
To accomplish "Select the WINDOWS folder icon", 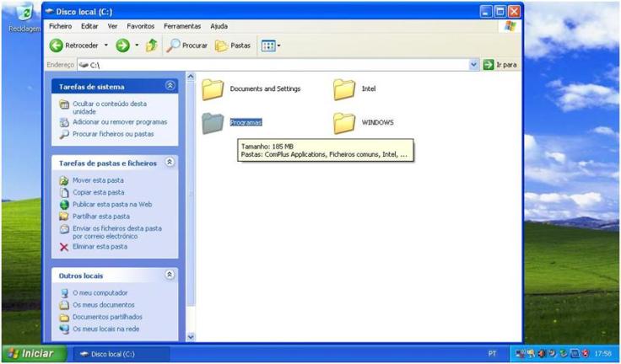I will click(343, 123).
